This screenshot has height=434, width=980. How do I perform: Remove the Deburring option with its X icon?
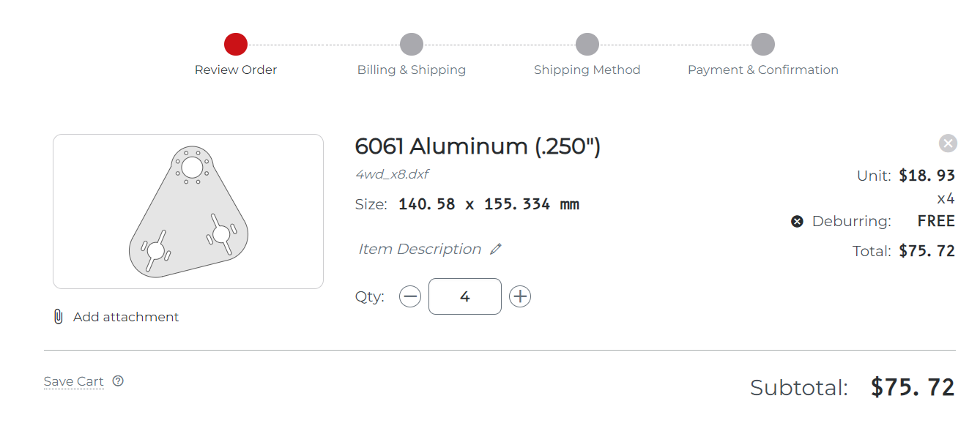797,221
